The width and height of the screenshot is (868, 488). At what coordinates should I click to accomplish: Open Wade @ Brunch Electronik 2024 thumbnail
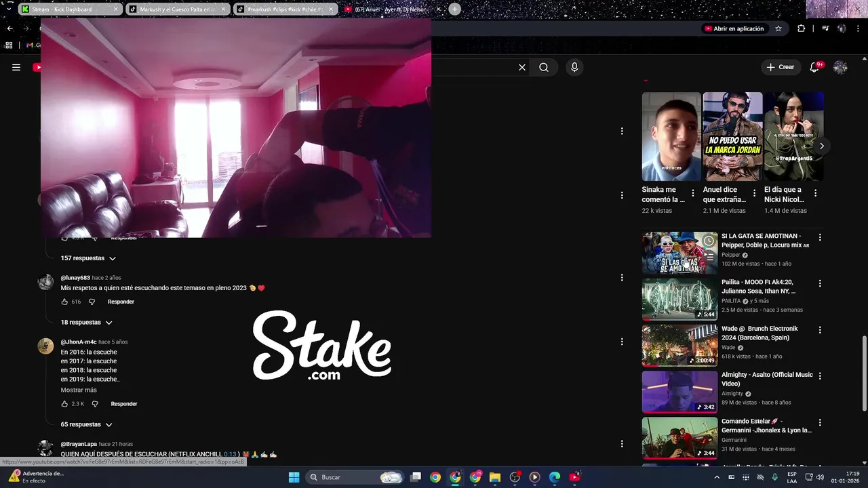pyautogui.click(x=679, y=346)
